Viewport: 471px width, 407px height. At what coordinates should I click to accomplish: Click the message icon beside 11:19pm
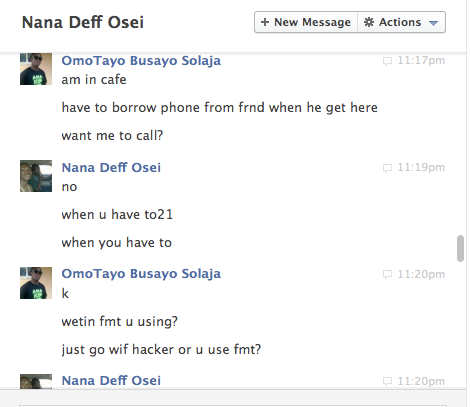pyautogui.click(x=387, y=168)
